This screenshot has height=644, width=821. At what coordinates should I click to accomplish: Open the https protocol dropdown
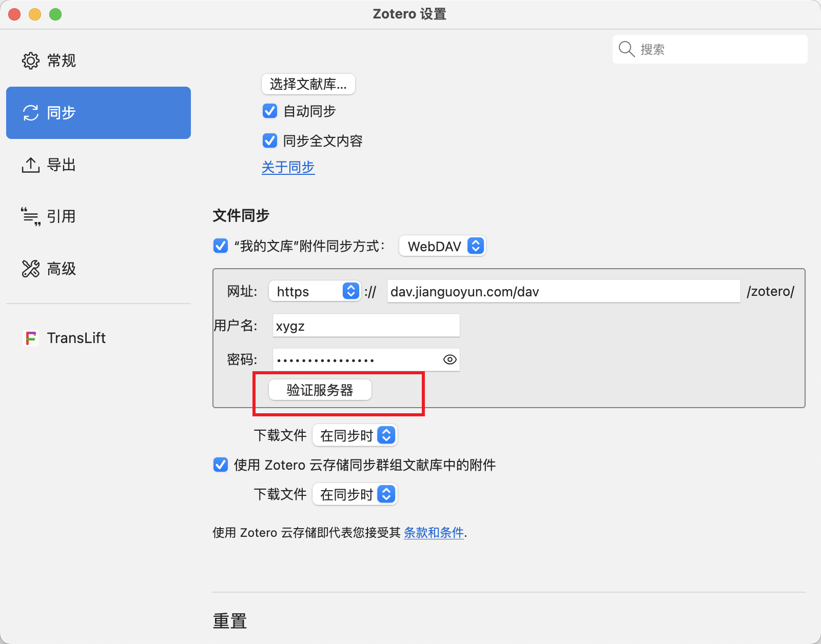point(315,292)
